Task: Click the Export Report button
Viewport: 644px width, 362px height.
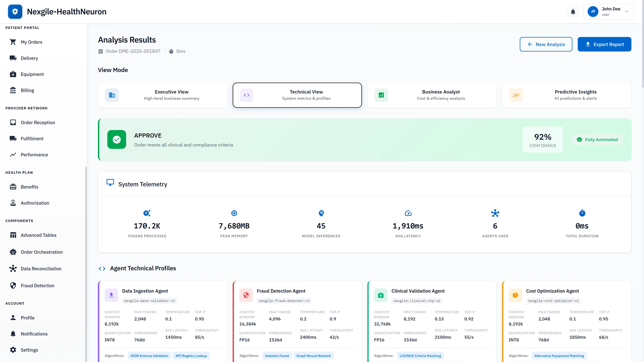Action: click(604, 44)
